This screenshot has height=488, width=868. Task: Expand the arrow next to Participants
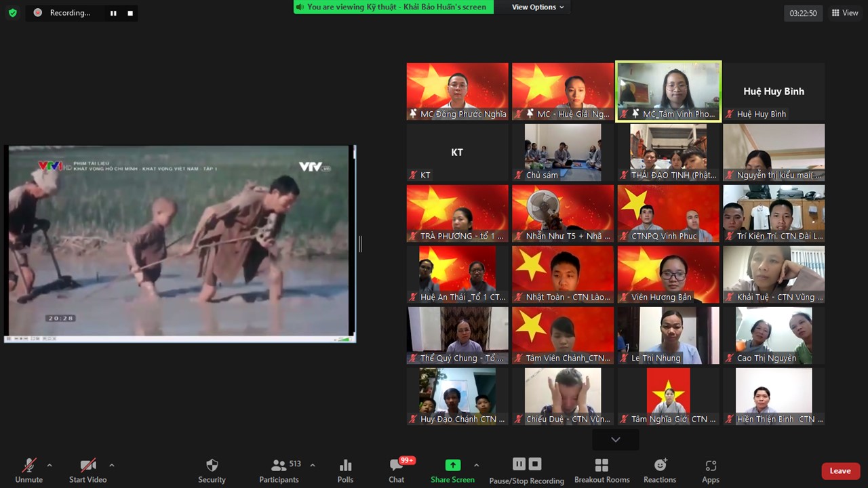(313, 465)
